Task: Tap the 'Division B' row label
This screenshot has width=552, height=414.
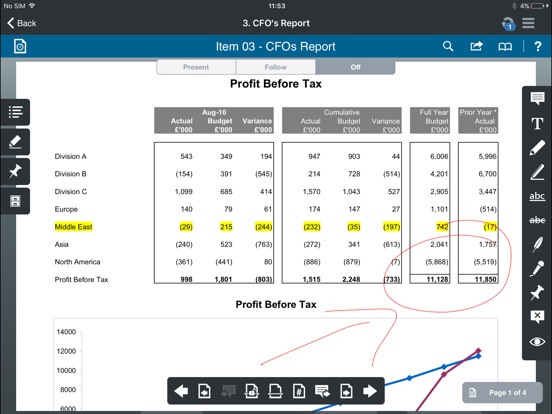Action: pyautogui.click(x=70, y=174)
